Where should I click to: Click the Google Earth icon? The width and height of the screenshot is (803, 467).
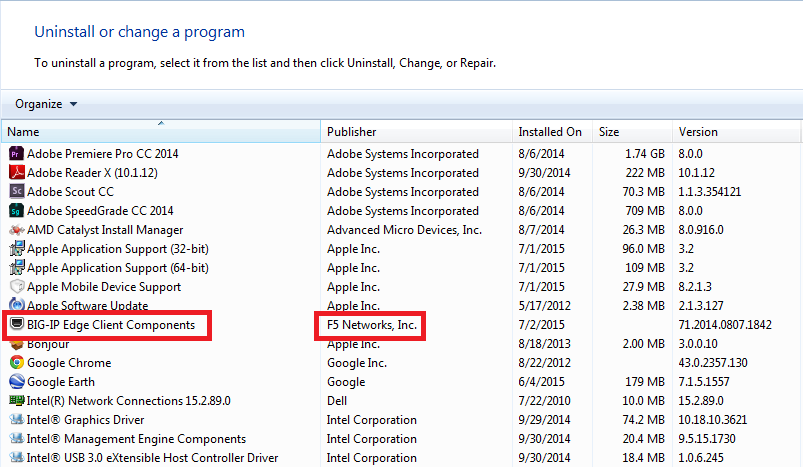16,381
